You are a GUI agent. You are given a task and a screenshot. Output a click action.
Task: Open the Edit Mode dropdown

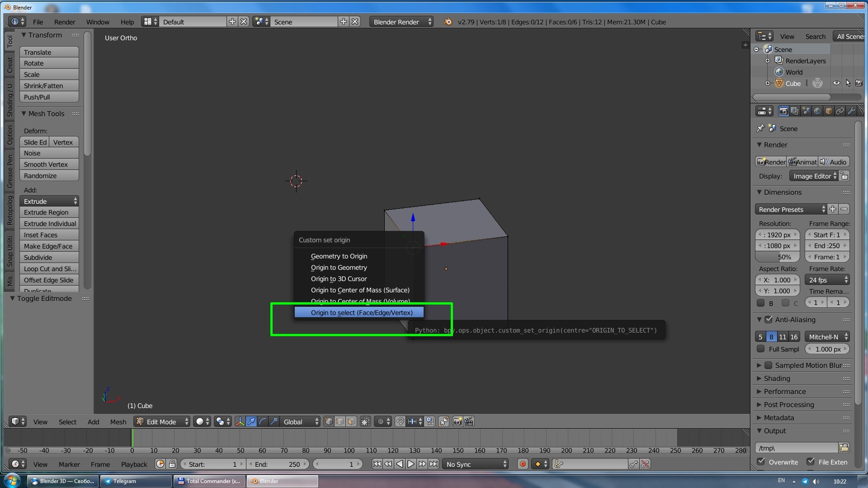coord(162,422)
